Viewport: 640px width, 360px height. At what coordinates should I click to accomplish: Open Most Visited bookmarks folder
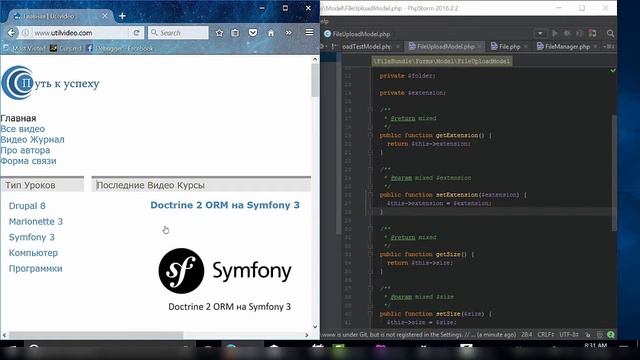coord(25,48)
